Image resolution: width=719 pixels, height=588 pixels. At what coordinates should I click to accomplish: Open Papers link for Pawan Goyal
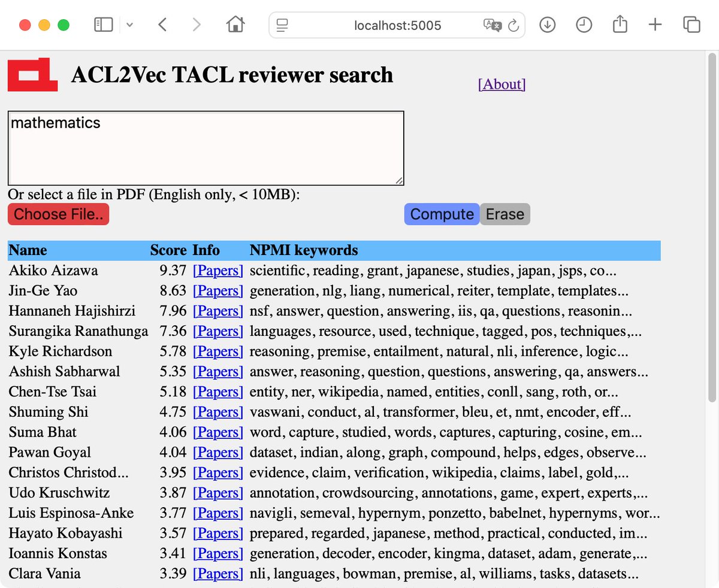218,453
